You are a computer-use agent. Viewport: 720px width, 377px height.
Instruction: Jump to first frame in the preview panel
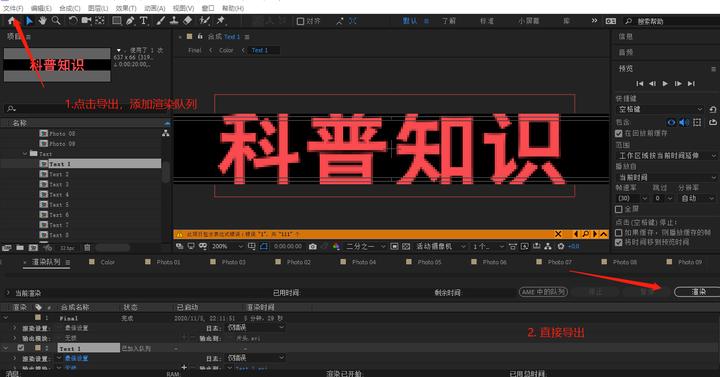point(640,84)
